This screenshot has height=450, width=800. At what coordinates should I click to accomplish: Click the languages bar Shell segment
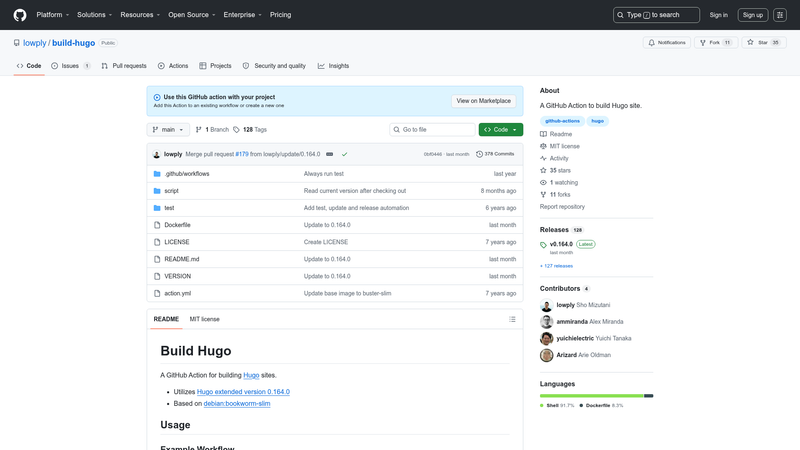click(x=591, y=396)
